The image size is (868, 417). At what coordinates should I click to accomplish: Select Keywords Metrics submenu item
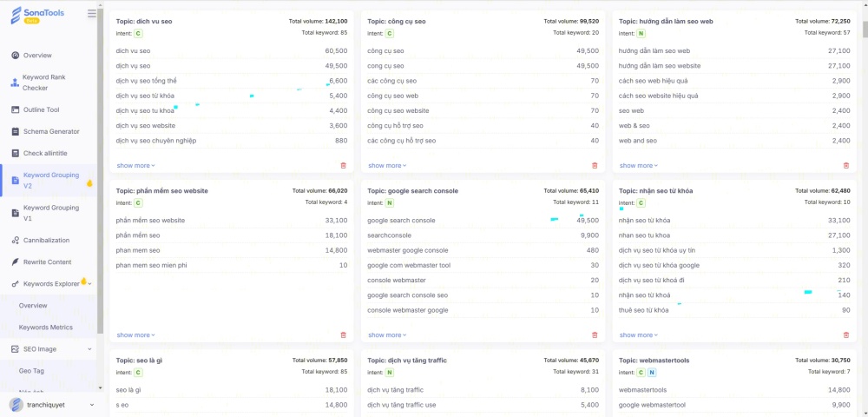[46, 328]
